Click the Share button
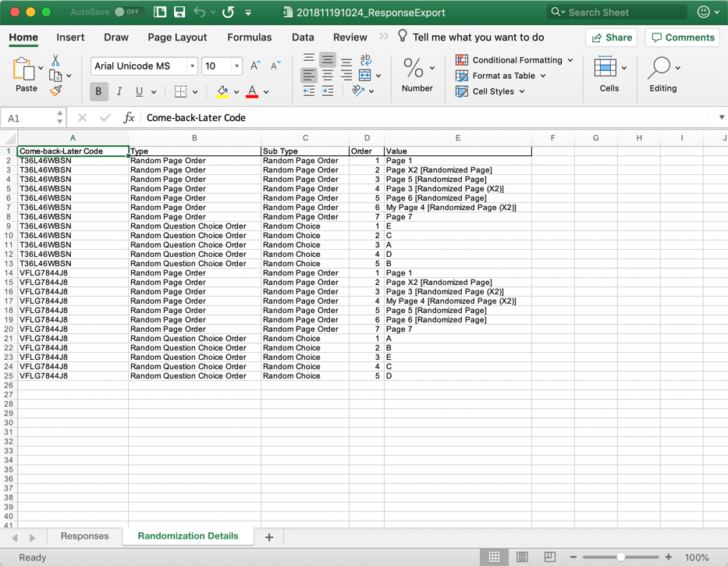The width and height of the screenshot is (728, 566). click(x=611, y=37)
